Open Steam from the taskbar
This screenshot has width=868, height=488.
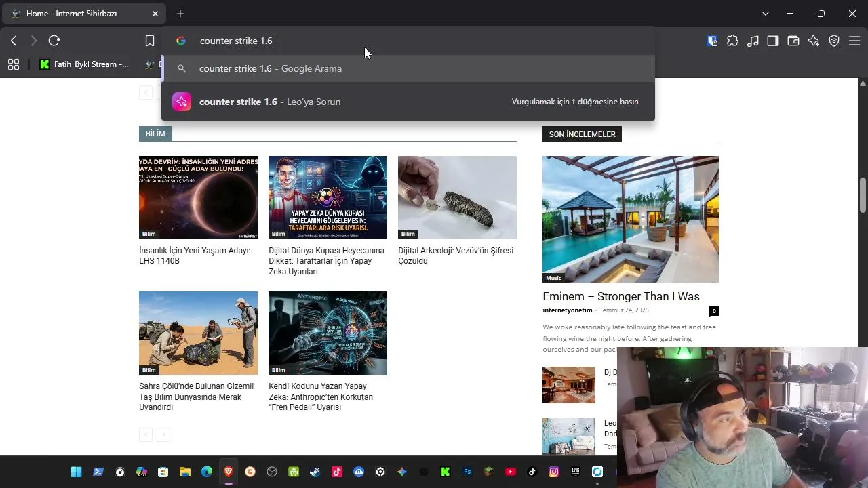pyautogui.click(x=315, y=472)
